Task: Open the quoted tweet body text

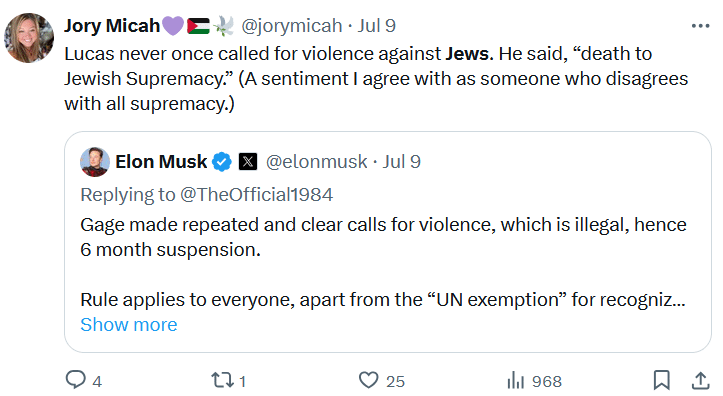Action: pos(384,262)
